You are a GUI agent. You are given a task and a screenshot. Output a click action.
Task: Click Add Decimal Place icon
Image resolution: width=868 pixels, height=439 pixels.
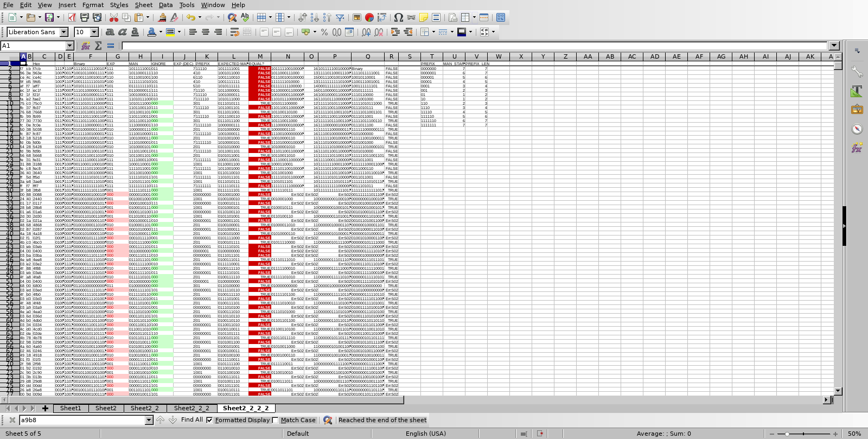point(367,32)
